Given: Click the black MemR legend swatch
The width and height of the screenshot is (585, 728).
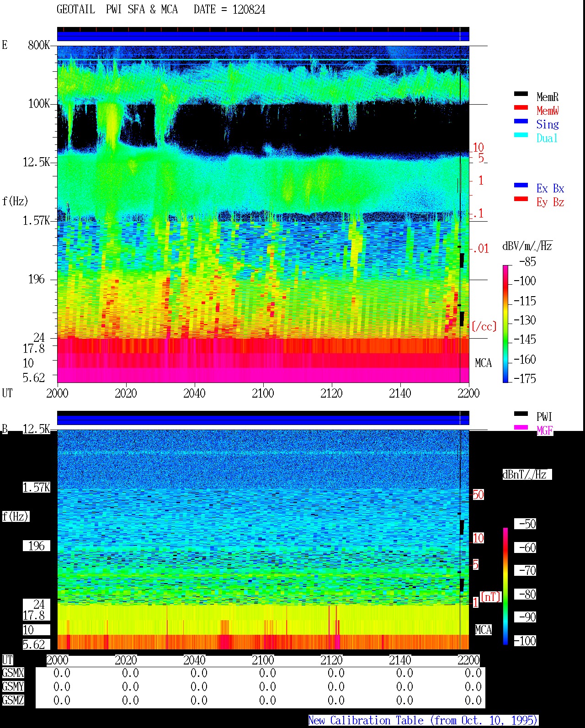Looking at the screenshot, I should point(521,94).
